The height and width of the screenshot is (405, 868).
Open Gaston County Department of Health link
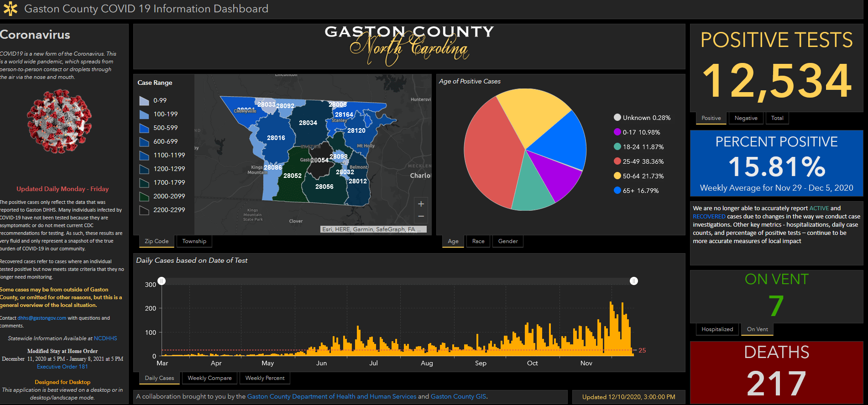332,396
